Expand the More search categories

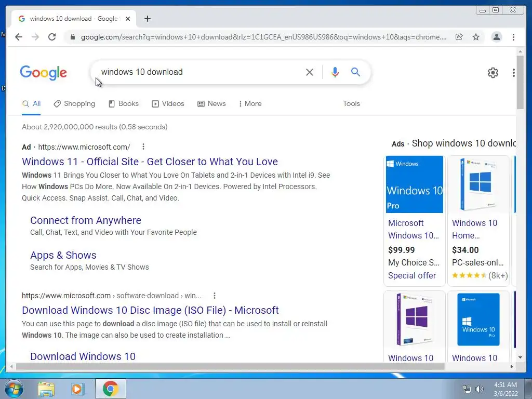tap(250, 104)
